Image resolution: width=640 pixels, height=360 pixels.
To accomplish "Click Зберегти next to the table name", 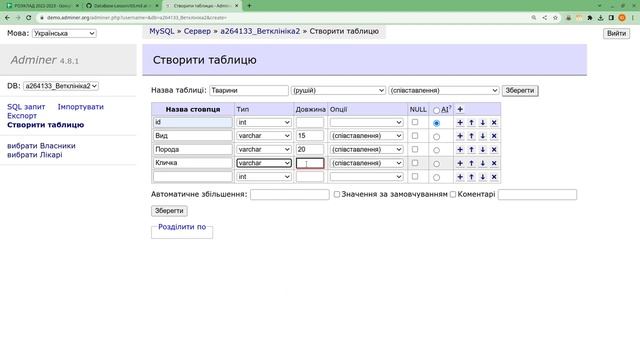I will click(x=520, y=91).
